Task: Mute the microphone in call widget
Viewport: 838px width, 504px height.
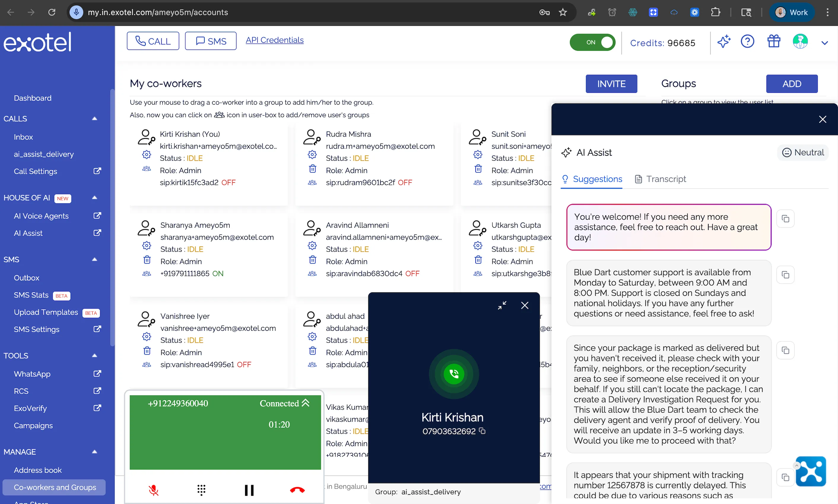Action: (154, 489)
